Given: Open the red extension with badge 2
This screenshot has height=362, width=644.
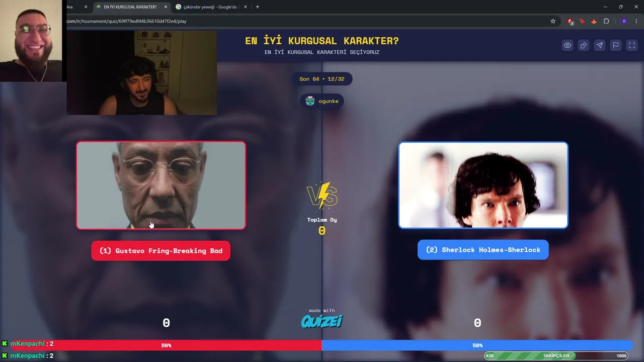Looking at the screenshot, I should (571, 21).
